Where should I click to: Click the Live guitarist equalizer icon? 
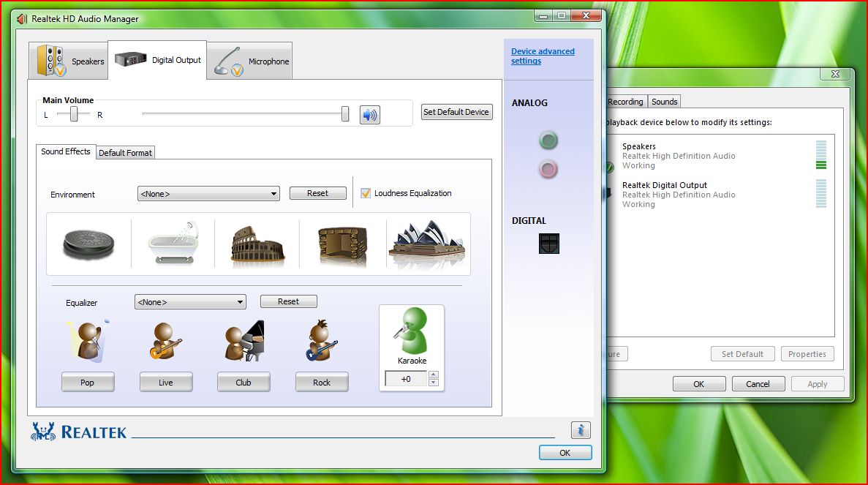click(x=165, y=340)
